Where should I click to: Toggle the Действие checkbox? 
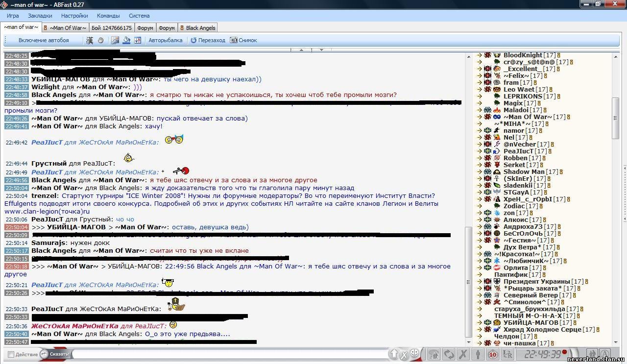[11, 354]
